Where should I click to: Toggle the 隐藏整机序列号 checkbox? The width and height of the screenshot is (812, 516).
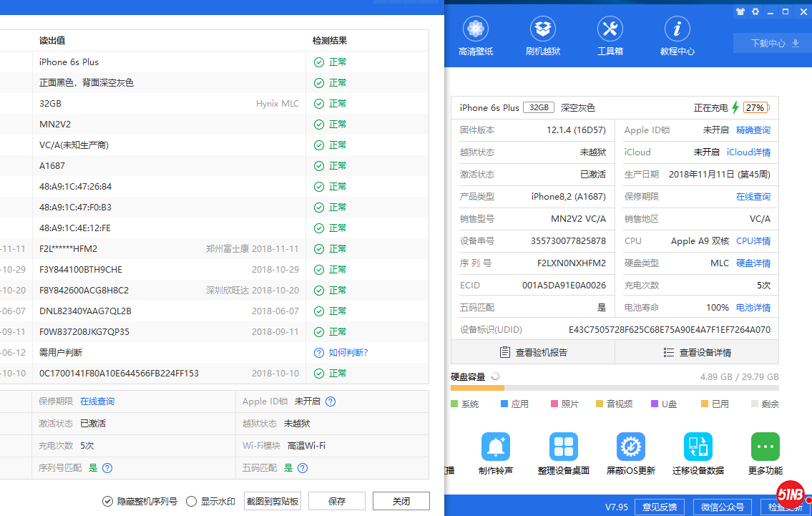(x=107, y=502)
